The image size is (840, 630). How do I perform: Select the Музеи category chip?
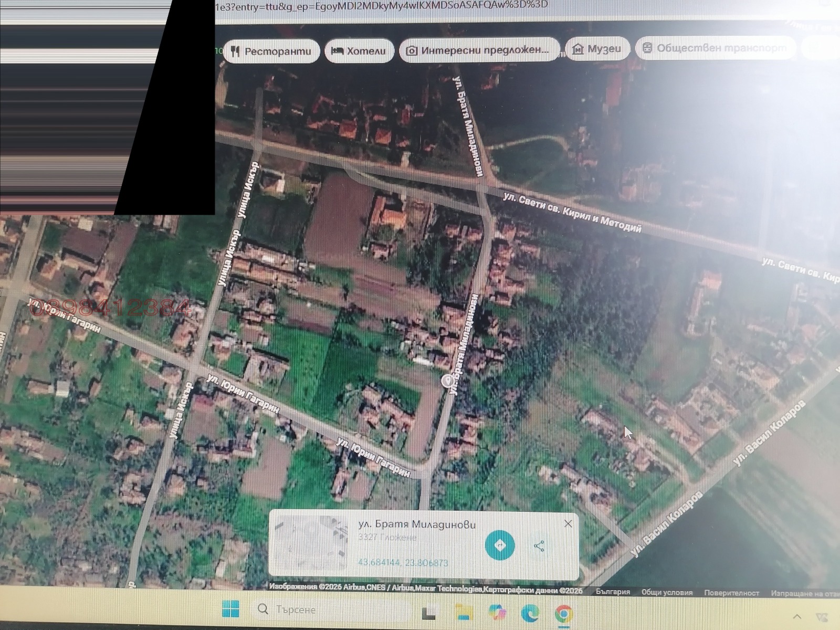click(597, 48)
